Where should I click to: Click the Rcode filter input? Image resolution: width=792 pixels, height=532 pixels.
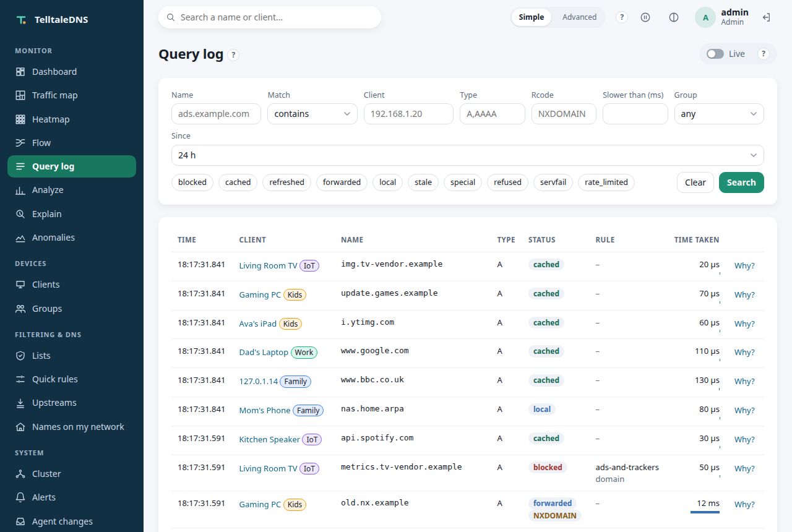pos(564,114)
